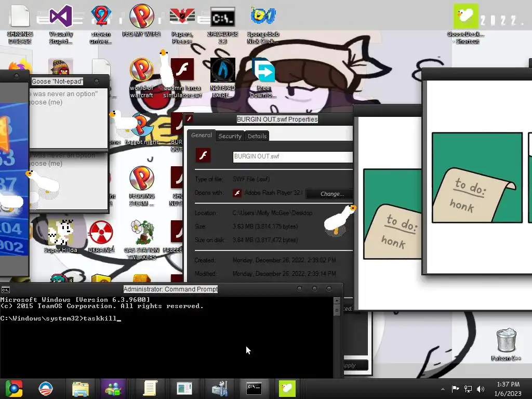This screenshot has width=532, height=399.
Task: Click the Obama logo taskbar icon
Action: [x=46, y=389]
